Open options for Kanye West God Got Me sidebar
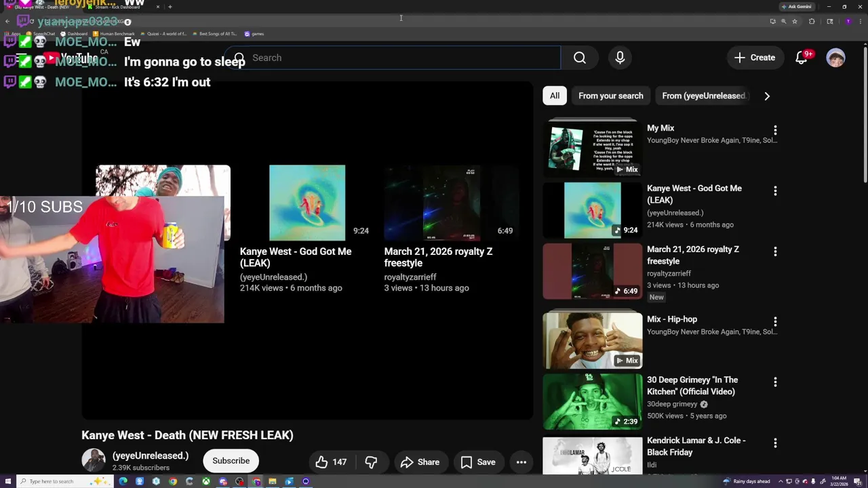Image resolution: width=868 pixels, height=488 pixels. (775, 191)
